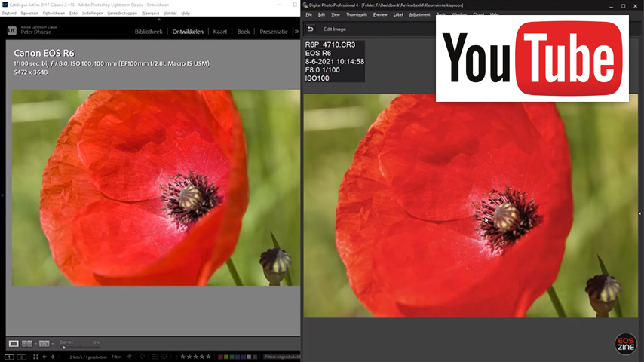The height and width of the screenshot is (362, 644).
Task: Switch to the Bibliotheek module
Action: tap(148, 32)
